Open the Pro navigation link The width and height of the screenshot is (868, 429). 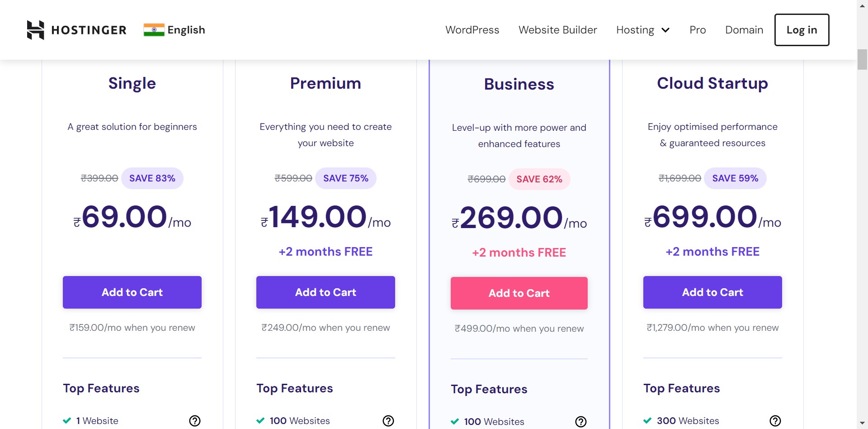click(698, 30)
